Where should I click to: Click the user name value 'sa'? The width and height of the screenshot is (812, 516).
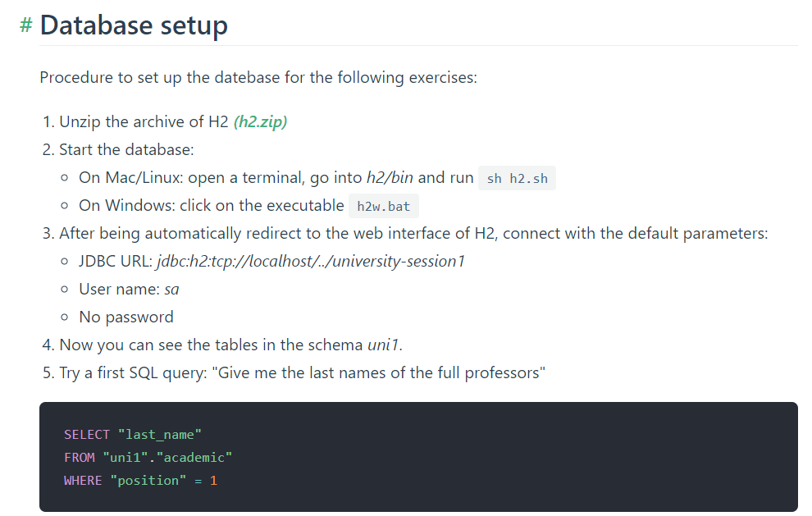pos(171,290)
